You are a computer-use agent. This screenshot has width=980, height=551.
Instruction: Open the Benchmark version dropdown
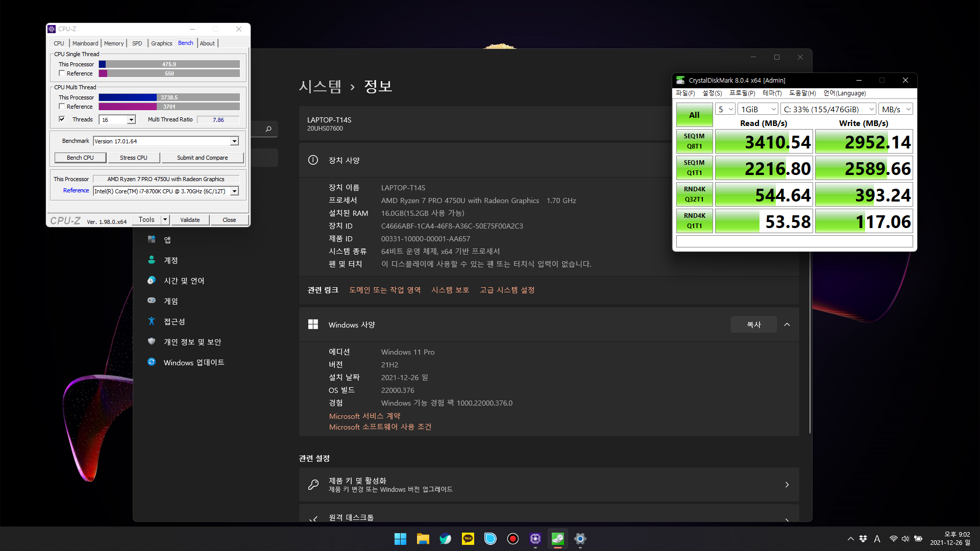pyautogui.click(x=234, y=141)
